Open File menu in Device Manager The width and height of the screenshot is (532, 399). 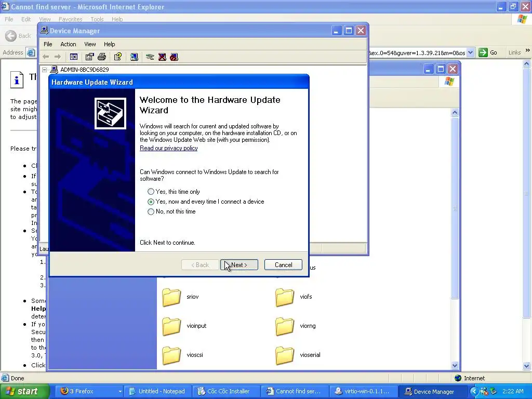pos(48,44)
